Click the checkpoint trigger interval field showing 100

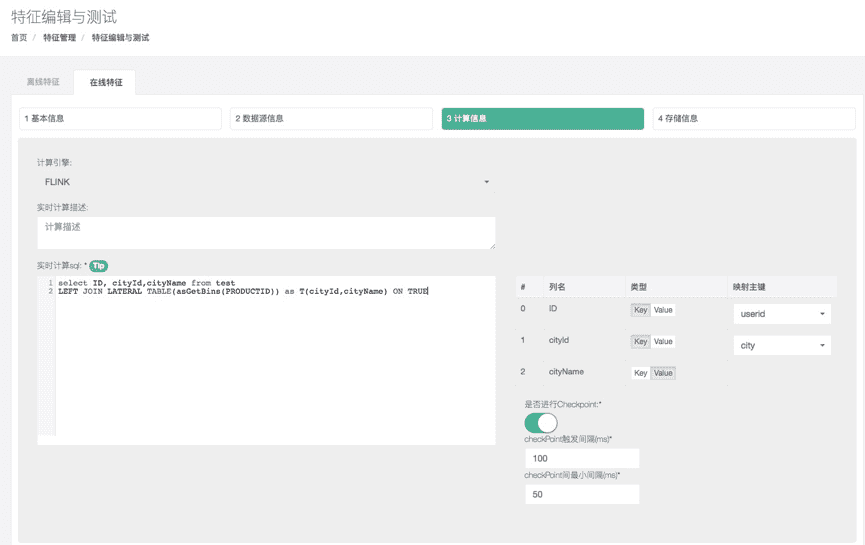[x=582, y=458]
